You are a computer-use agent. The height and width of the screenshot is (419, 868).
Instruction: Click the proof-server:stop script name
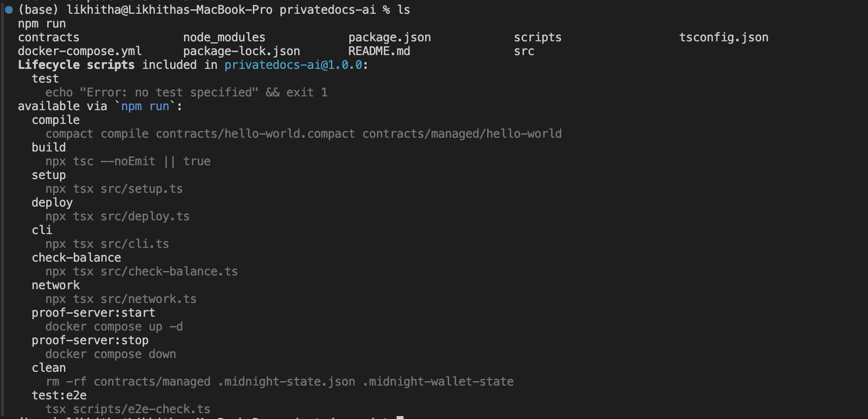(x=90, y=340)
